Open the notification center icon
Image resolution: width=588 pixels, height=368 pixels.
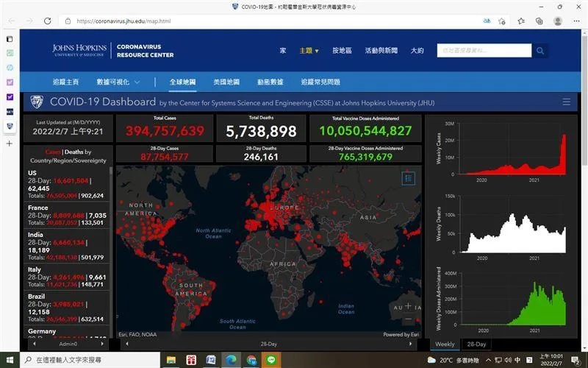pos(576,361)
